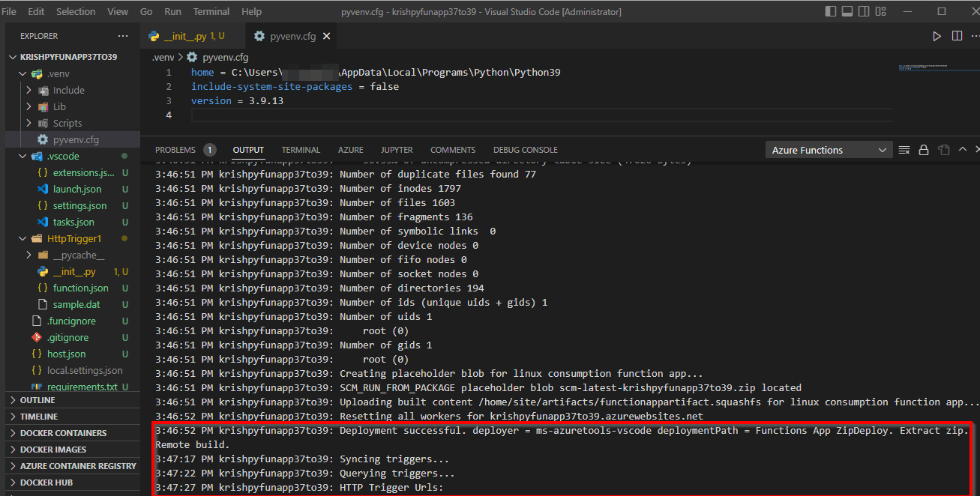Switch to AZURE panel tab

pyautogui.click(x=350, y=150)
